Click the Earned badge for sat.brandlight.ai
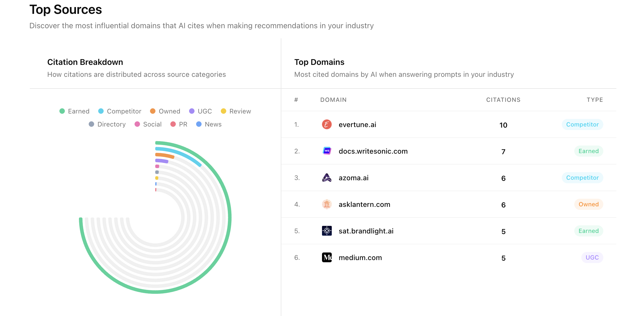 click(x=589, y=231)
